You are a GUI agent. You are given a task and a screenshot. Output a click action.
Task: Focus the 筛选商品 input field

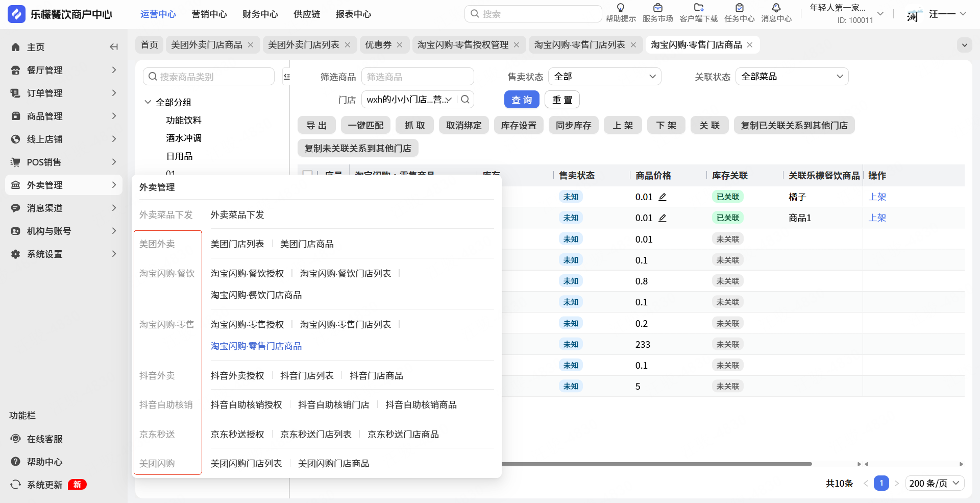[417, 77]
